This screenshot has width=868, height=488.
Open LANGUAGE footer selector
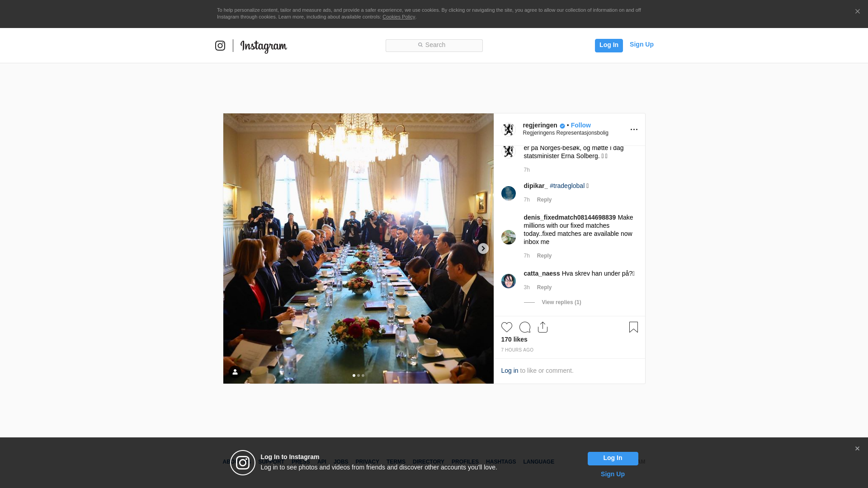tap(538, 462)
